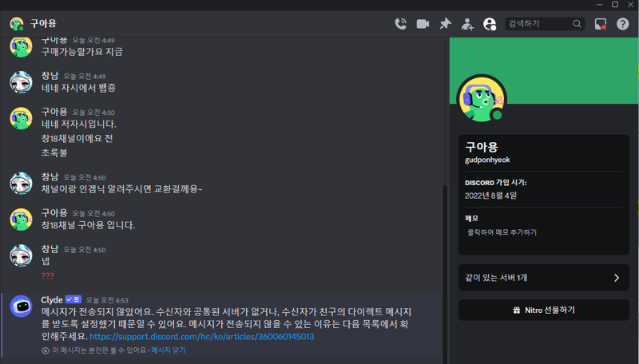Click 구아용 title in header
Image resolution: width=639 pixels, height=364 pixels.
click(43, 24)
